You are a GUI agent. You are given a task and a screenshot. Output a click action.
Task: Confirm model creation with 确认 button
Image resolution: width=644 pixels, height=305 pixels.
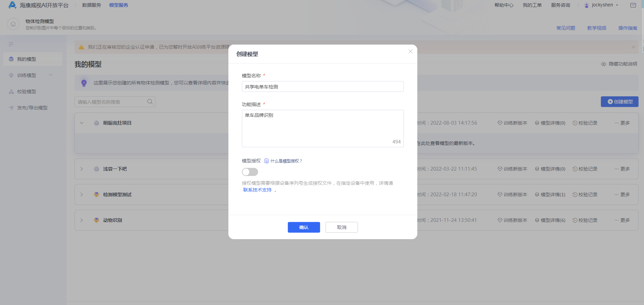tap(303, 227)
